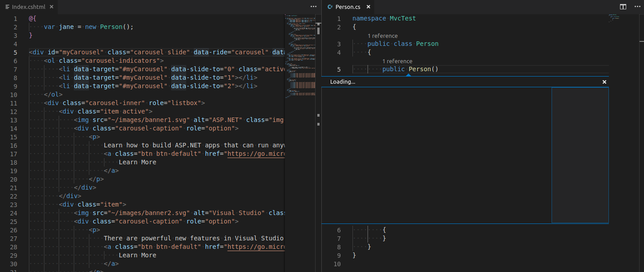The image size is (644, 272).
Task: Click the C# file icon on the Person.cs tab
Action: click(x=329, y=7)
